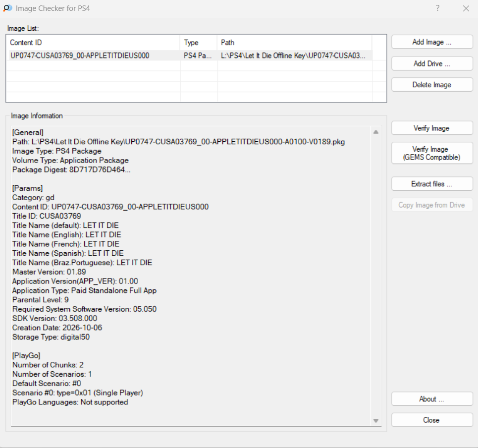Sort by the Path column header

pos(295,43)
